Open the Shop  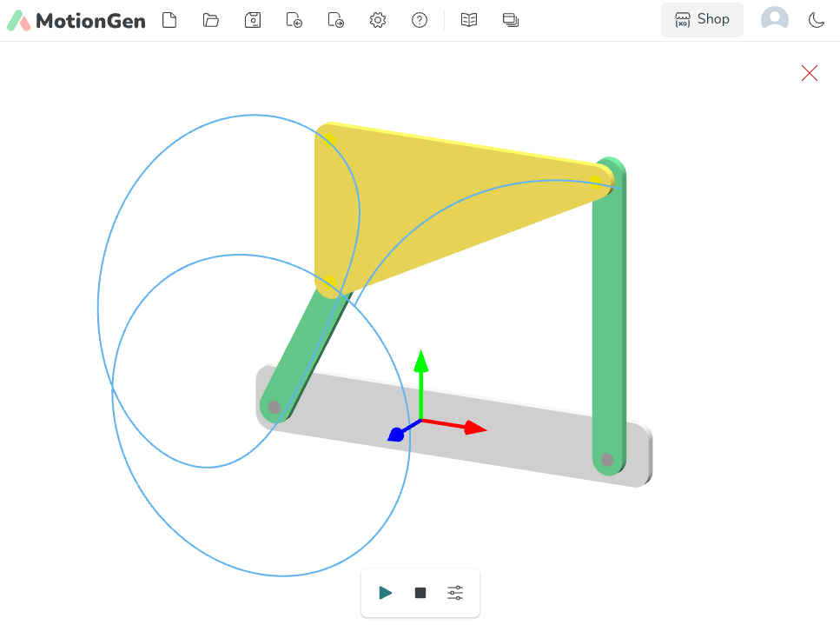pos(702,20)
